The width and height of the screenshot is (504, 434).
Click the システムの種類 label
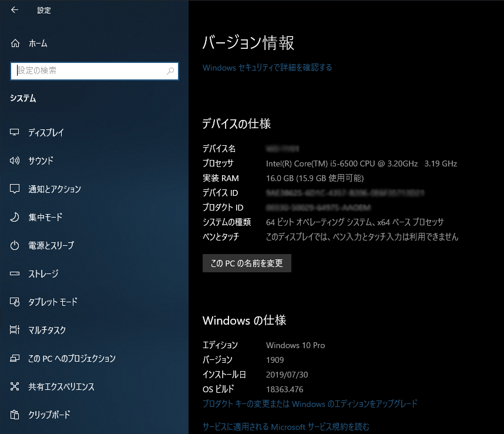pyautogui.click(x=227, y=222)
